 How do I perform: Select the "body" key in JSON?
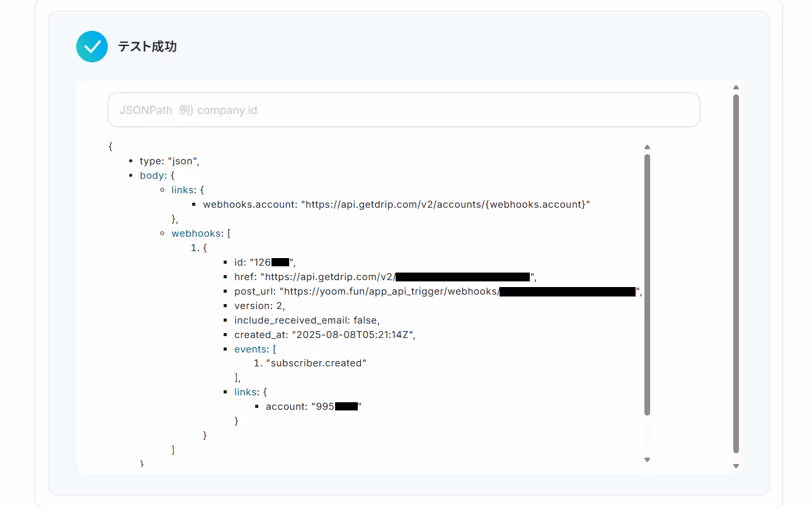[152, 176]
